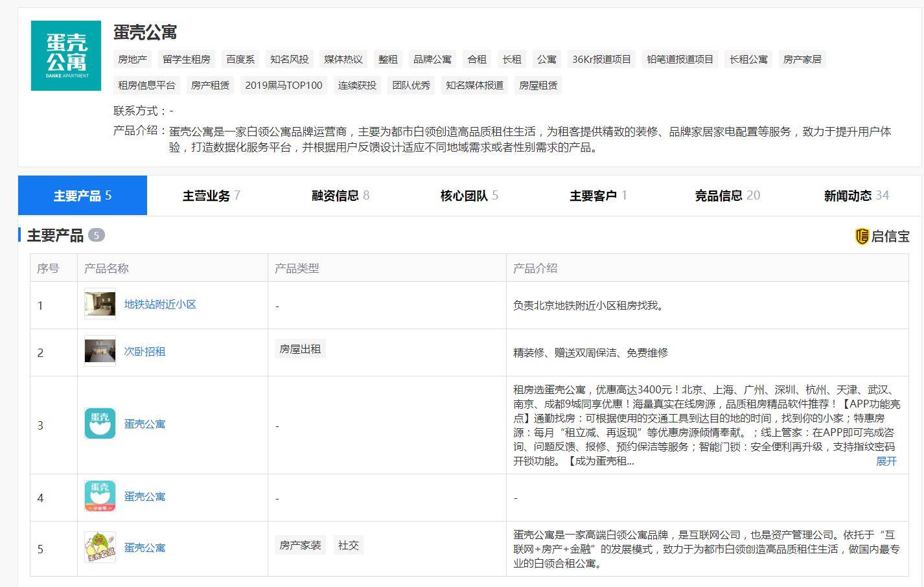Click the 蛋壳公寓 company title heading
Screen dimensions: 924x587
click(x=145, y=32)
